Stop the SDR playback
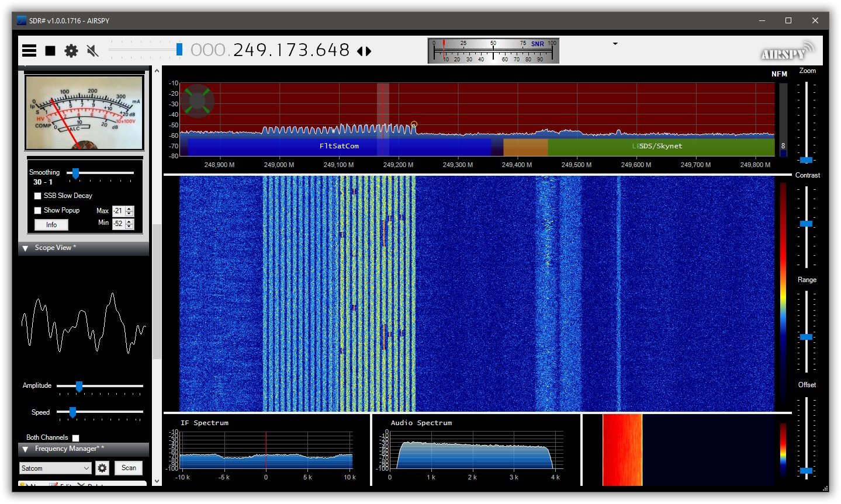The width and height of the screenshot is (841, 504). [50, 50]
